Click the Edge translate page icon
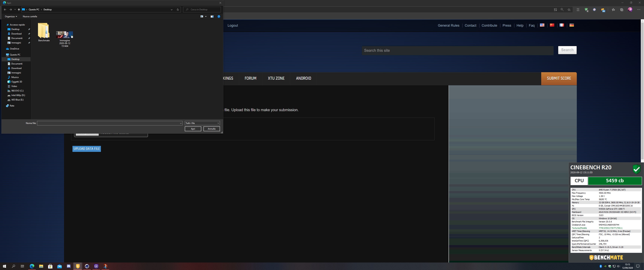The image size is (644, 270). (x=555, y=10)
